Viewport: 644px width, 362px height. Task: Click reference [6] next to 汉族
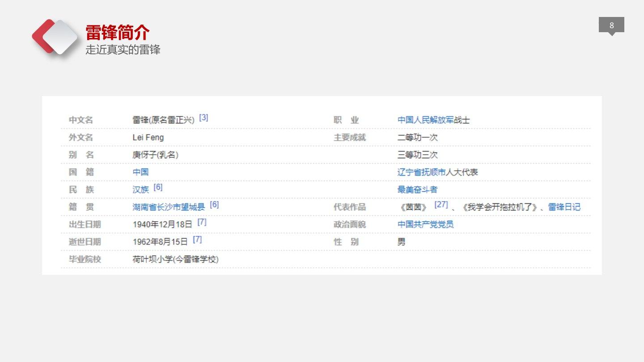(158, 187)
